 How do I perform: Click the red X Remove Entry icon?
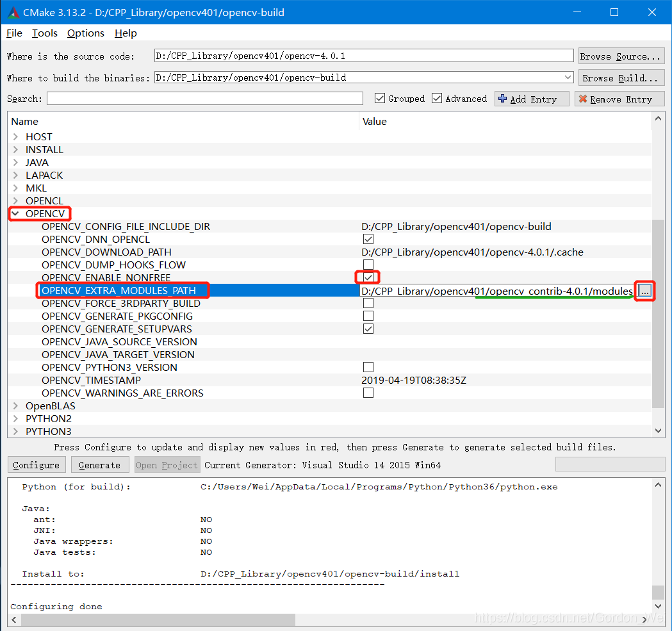coord(583,99)
